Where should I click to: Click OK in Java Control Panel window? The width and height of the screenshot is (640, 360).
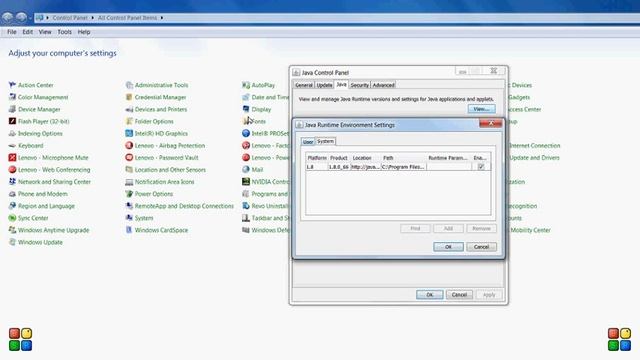coord(429,295)
